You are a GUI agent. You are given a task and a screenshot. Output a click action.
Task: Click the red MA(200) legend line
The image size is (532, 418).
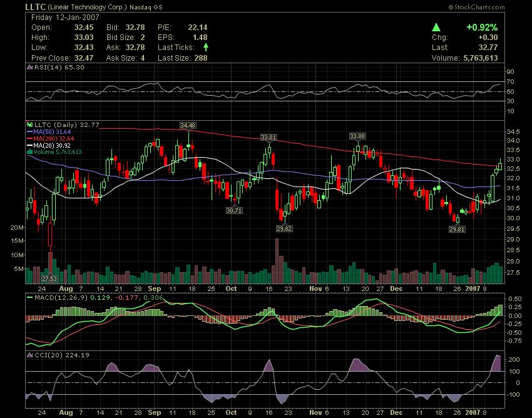(x=30, y=138)
